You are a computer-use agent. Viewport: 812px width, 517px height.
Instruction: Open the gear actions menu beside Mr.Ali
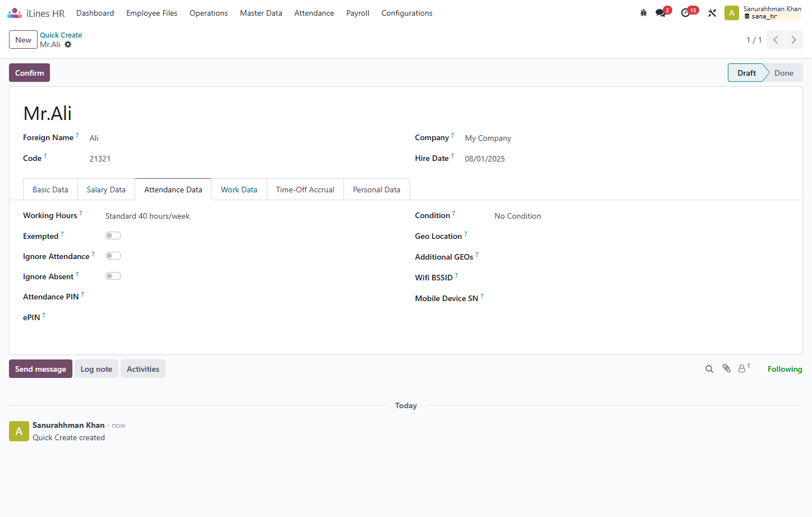(x=68, y=44)
